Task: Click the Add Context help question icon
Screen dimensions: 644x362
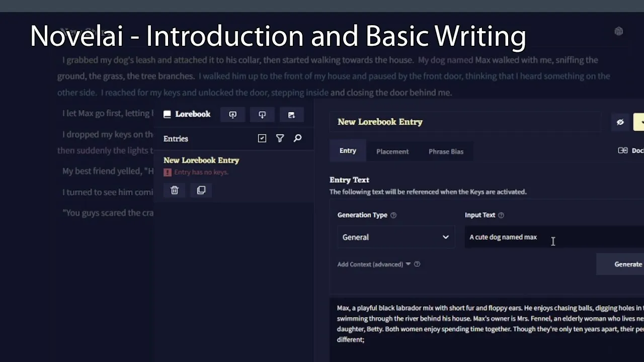Action: coord(417,264)
